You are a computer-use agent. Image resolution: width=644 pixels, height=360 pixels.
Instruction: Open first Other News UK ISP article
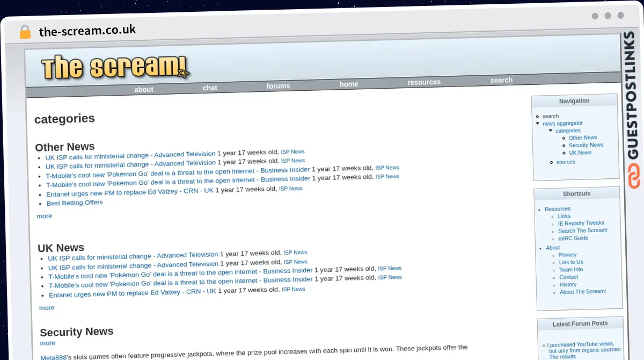(130, 156)
